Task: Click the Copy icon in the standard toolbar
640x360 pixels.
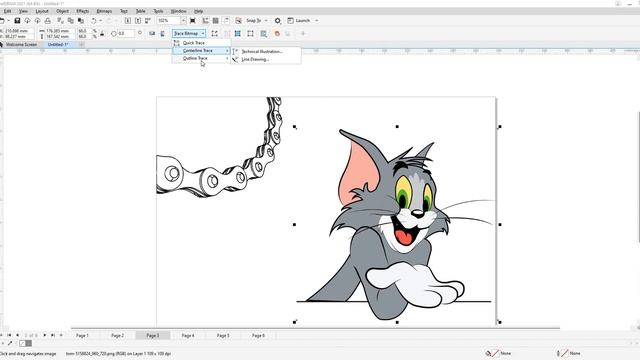Action: click(x=71, y=20)
